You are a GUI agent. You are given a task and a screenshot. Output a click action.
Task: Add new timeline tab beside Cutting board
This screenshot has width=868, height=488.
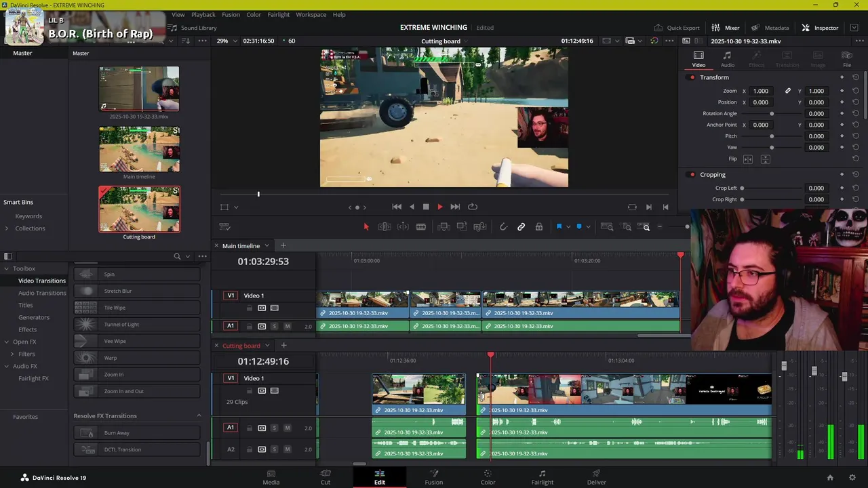coord(283,346)
